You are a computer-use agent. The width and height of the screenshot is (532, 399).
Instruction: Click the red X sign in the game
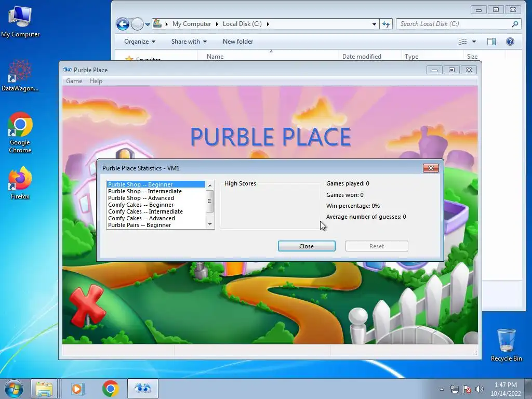click(87, 306)
